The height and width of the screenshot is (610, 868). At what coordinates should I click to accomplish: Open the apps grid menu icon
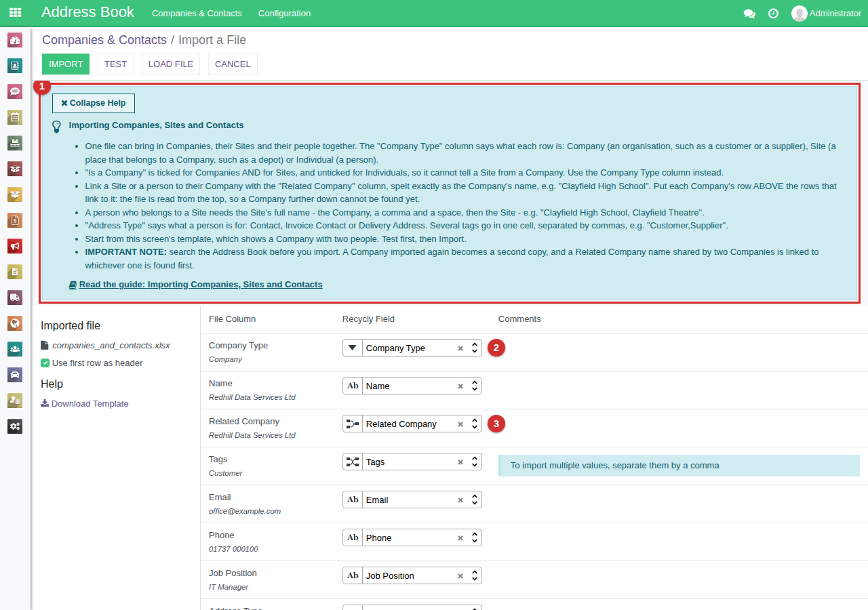(x=15, y=13)
